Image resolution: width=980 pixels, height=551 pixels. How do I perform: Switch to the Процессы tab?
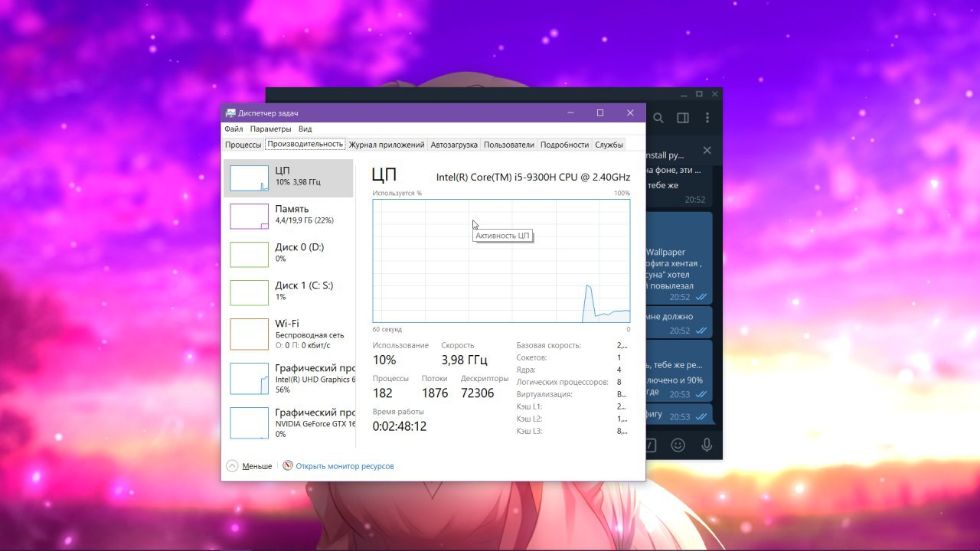243,145
